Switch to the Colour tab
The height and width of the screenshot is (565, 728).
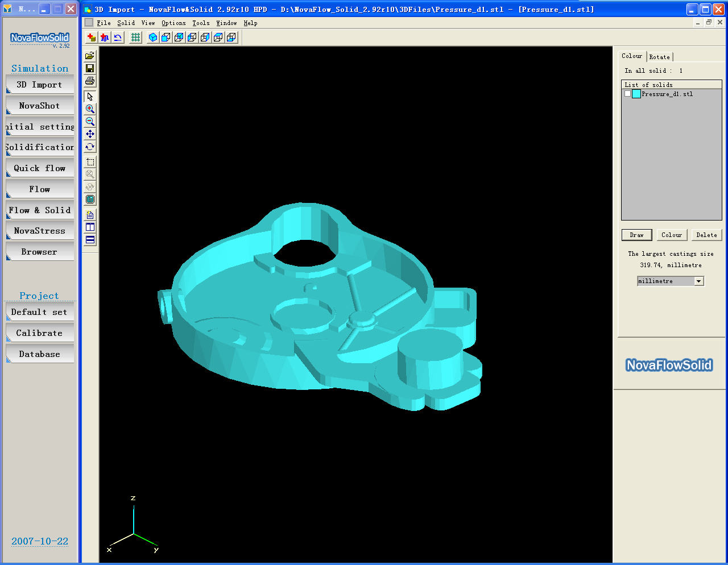click(632, 56)
